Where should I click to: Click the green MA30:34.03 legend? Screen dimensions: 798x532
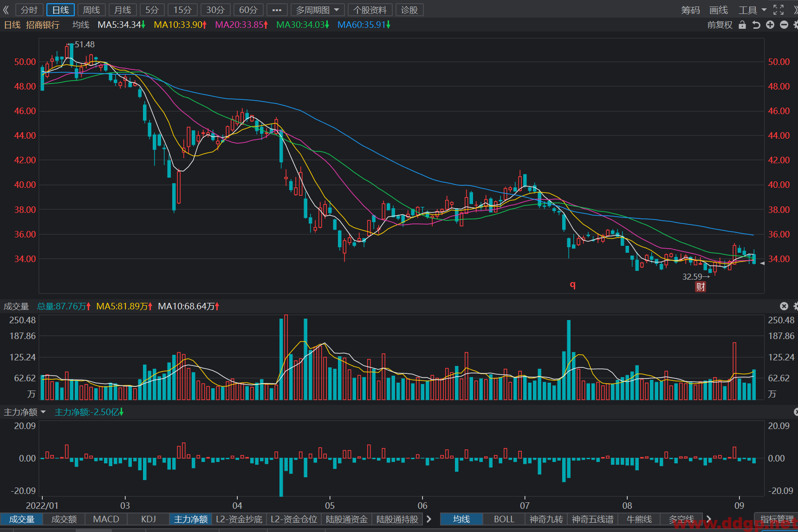(x=303, y=25)
